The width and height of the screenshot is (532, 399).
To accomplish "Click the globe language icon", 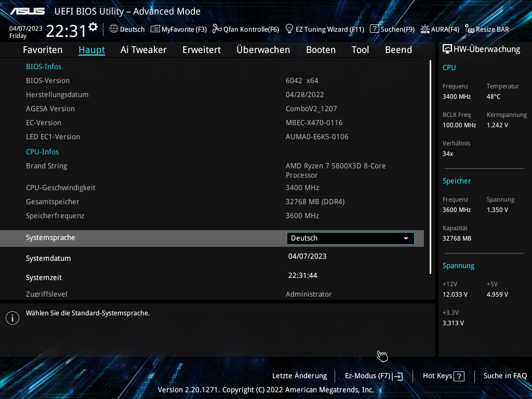I will pos(114,29).
